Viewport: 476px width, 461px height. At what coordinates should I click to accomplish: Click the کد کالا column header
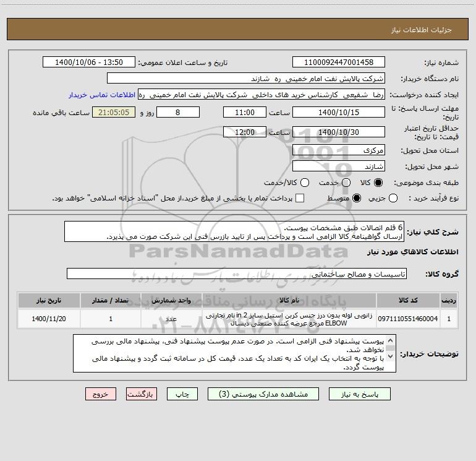tap(408, 300)
